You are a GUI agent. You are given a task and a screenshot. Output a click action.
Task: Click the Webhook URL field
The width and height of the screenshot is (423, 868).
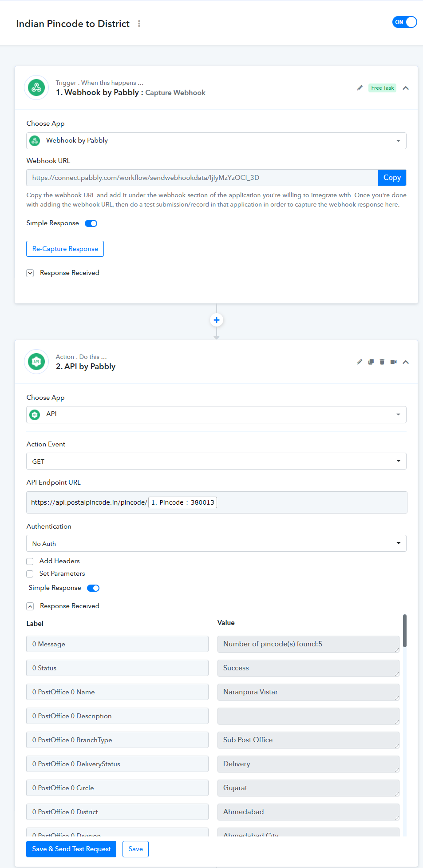(202, 178)
